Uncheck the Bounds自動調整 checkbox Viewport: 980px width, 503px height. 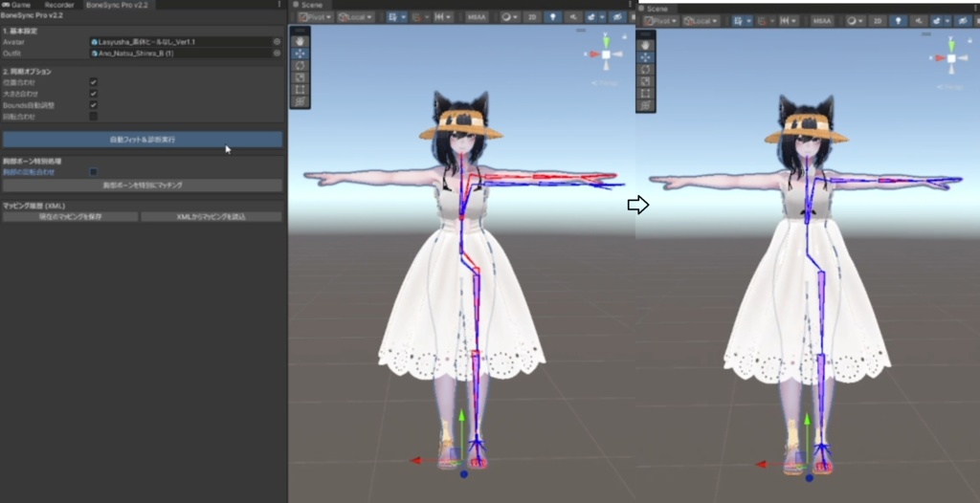93,105
